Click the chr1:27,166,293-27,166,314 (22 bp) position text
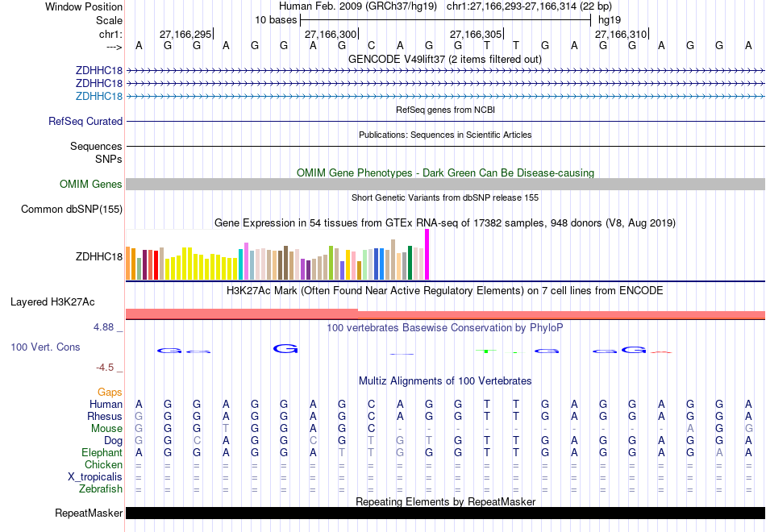766x532 pixels. (529, 6)
